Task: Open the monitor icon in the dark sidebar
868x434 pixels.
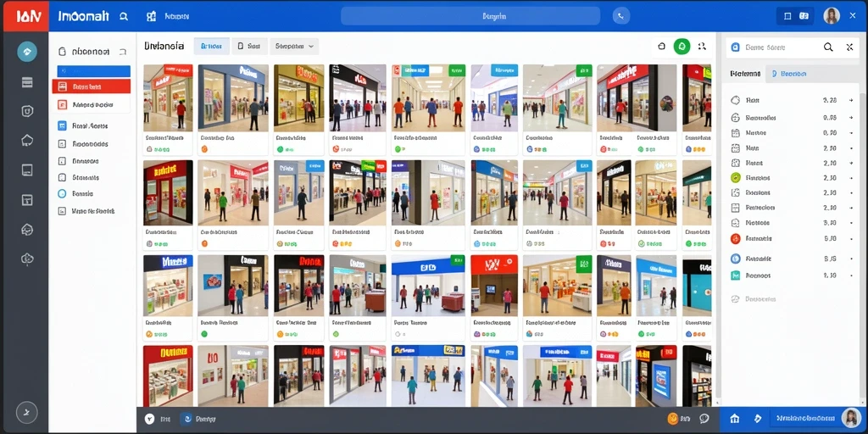Action: click(x=26, y=170)
